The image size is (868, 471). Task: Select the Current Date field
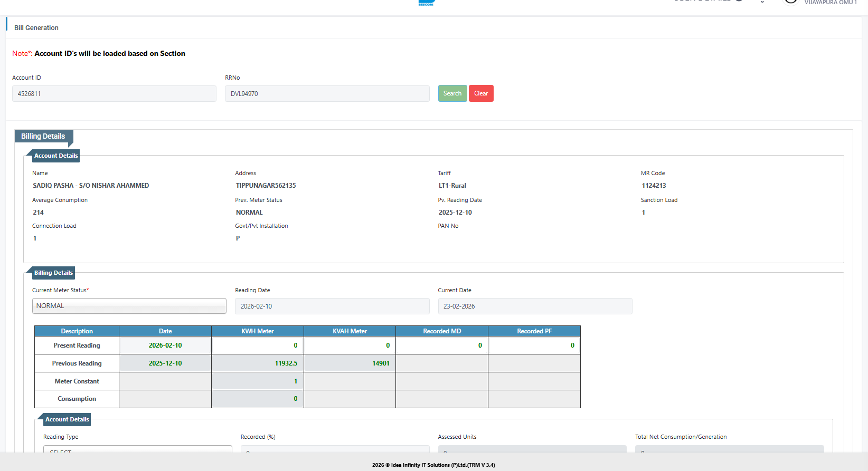534,306
